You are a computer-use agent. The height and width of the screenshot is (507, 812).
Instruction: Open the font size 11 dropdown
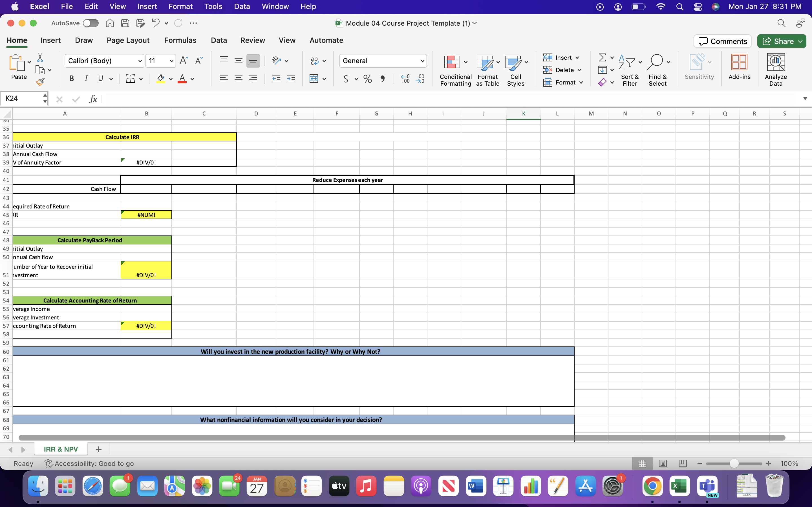coord(171,61)
